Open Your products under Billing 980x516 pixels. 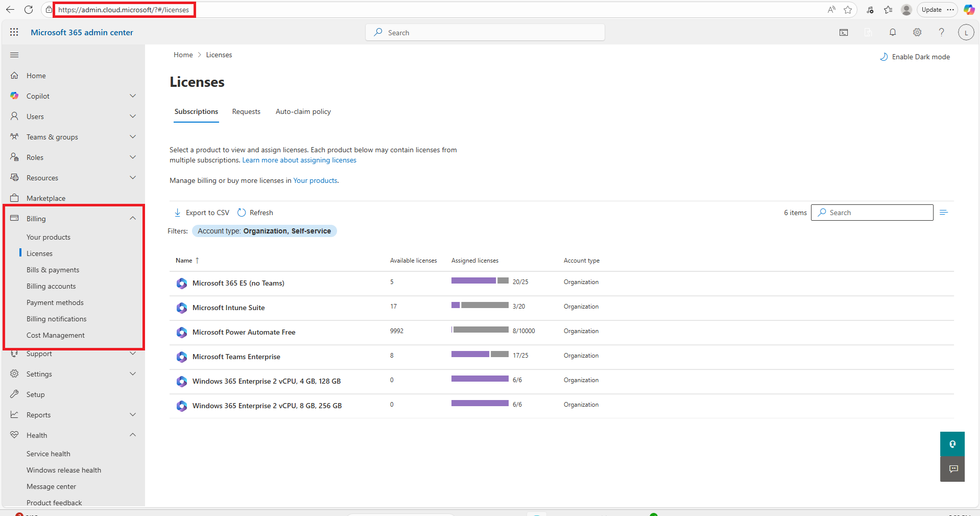[x=49, y=237]
